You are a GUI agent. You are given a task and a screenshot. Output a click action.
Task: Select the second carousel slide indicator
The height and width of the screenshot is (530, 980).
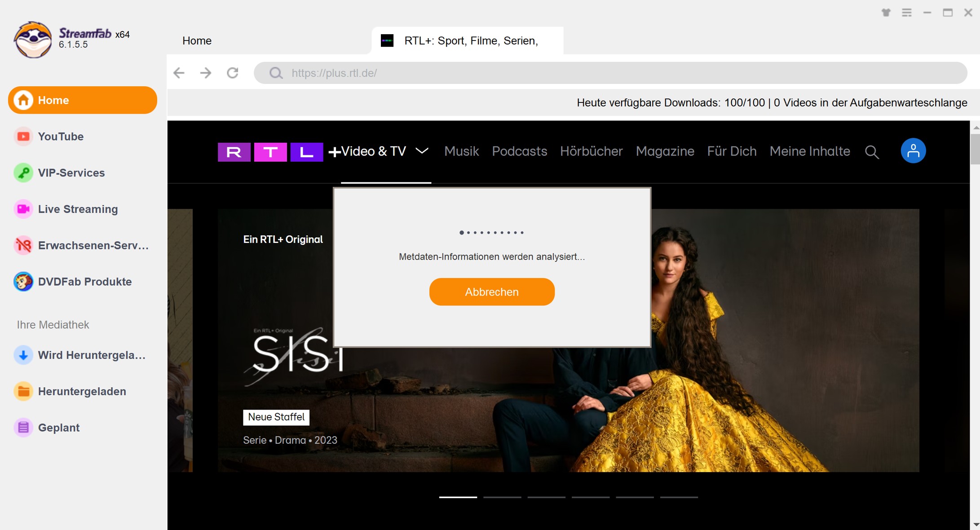click(502, 497)
